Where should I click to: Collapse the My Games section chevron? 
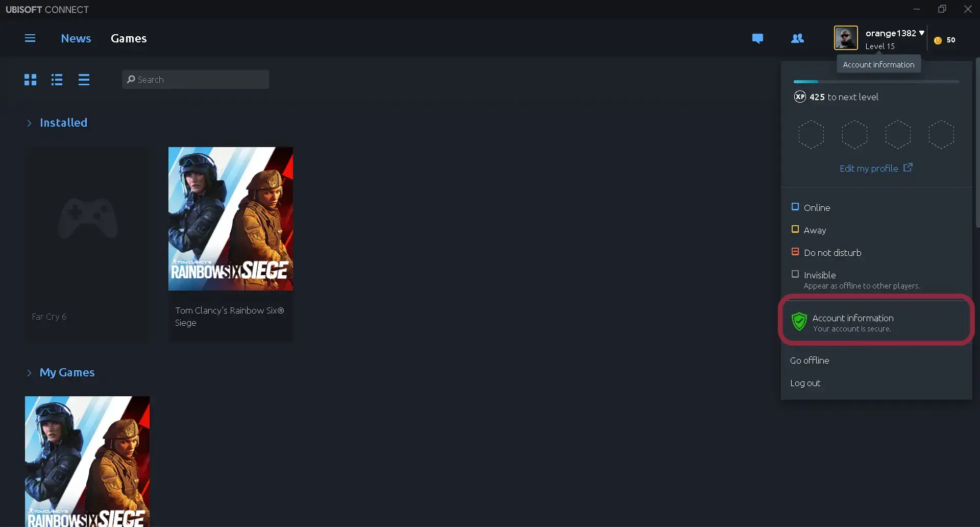29,373
